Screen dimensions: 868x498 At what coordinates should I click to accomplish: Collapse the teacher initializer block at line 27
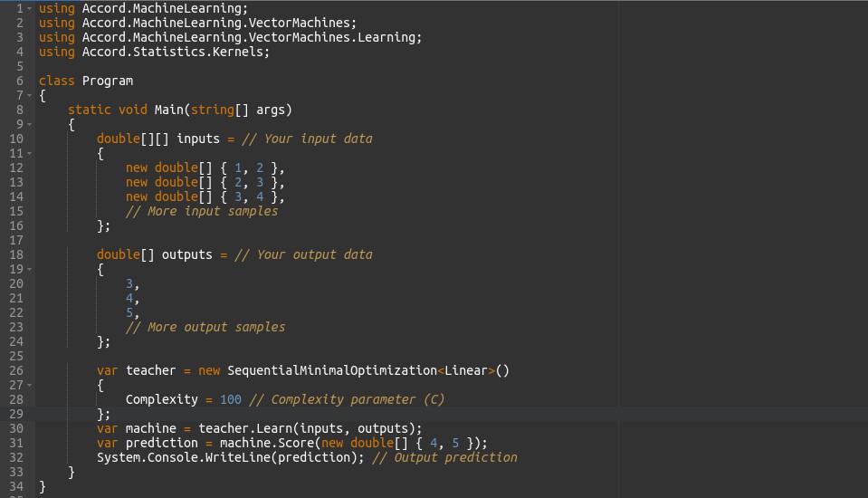pyautogui.click(x=30, y=385)
